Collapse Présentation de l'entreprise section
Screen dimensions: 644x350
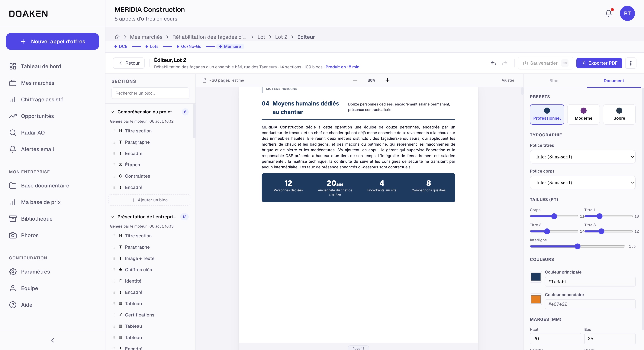[112, 217]
